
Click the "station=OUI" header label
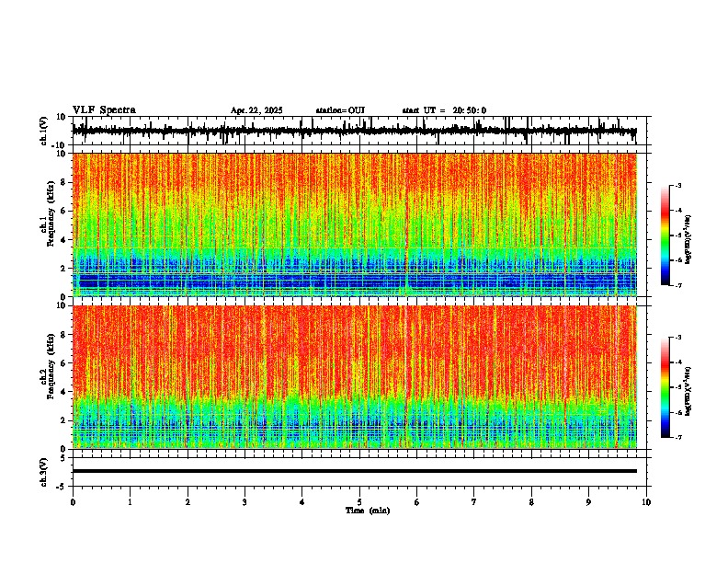340,110
